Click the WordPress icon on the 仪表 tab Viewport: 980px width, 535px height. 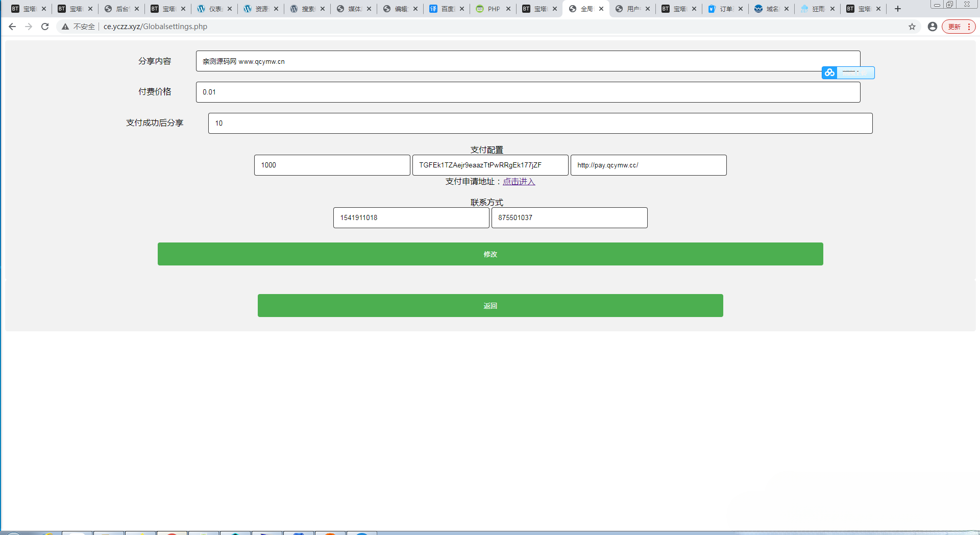pyautogui.click(x=200, y=9)
